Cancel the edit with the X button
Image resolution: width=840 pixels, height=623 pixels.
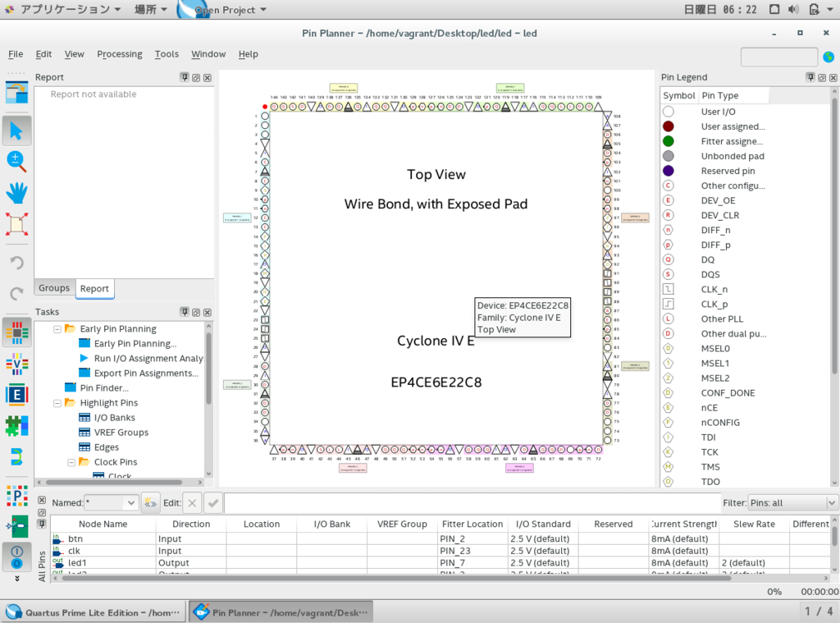[192, 503]
